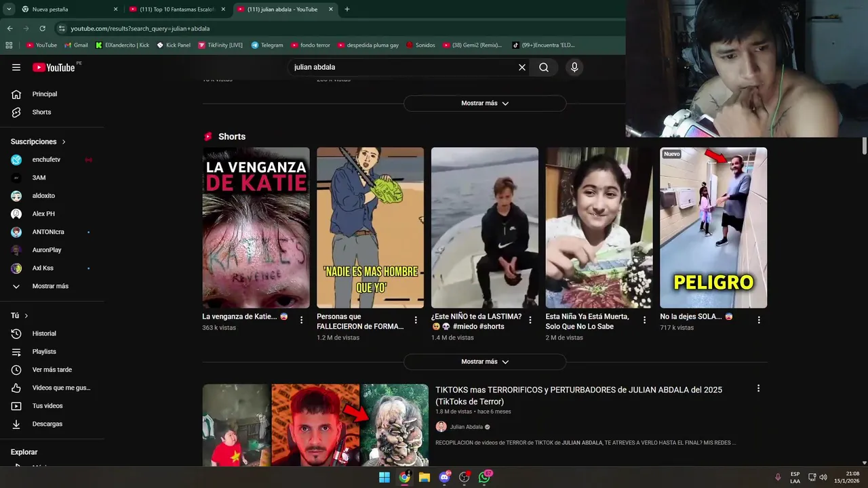Open the taskbar volume control

click(823, 477)
